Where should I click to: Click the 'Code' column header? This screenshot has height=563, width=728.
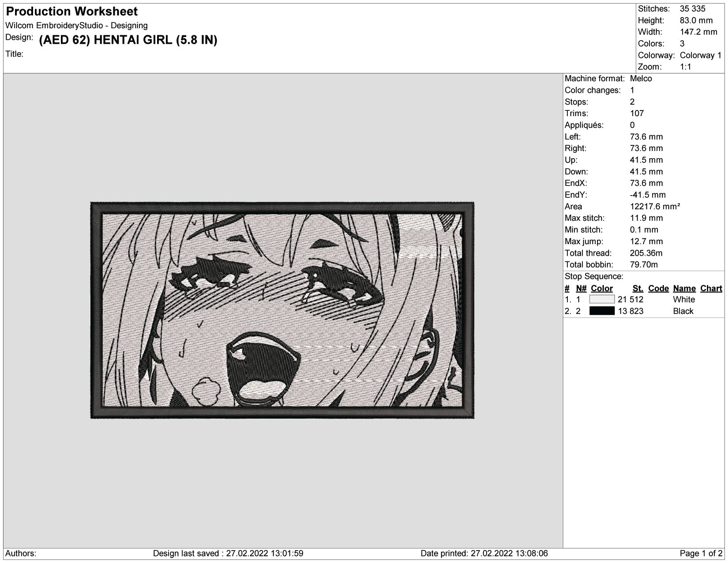(x=658, y=288)
